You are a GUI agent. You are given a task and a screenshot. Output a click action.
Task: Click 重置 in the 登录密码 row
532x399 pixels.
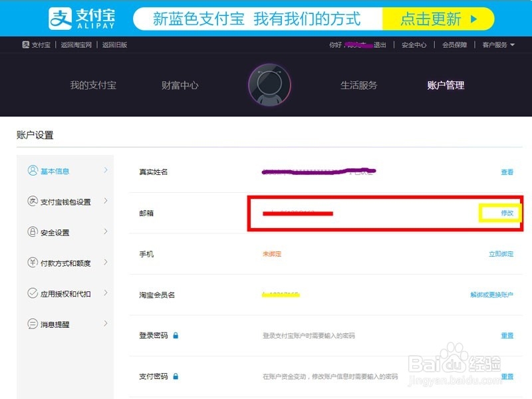point(507,336)
